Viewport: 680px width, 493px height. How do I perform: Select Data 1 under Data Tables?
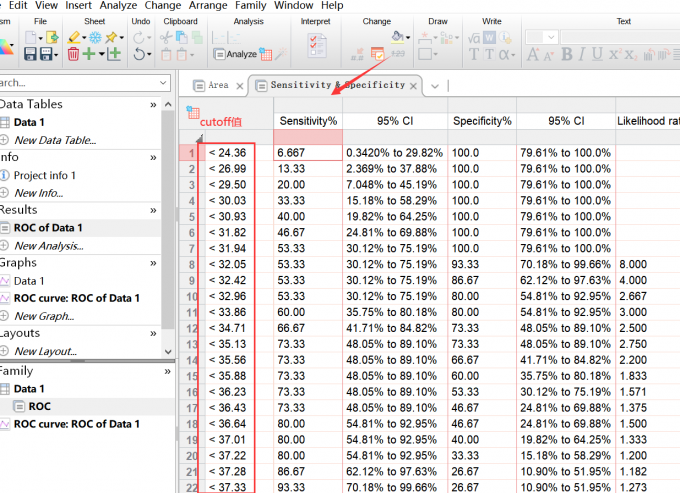point(29,122)
